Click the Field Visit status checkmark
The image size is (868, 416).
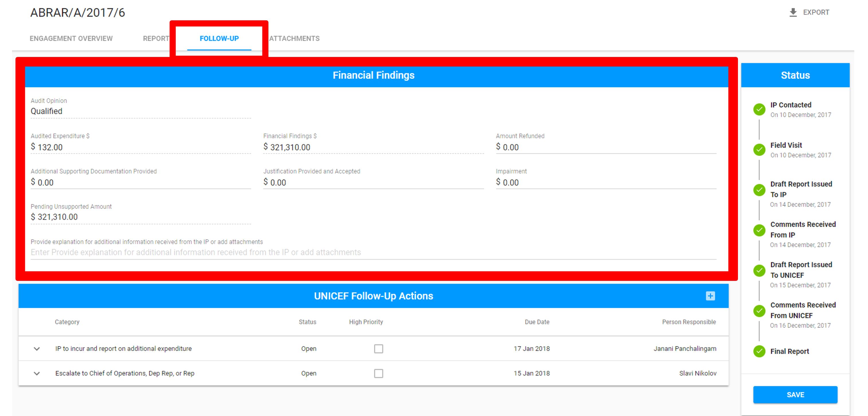pyautogui.click(x=759, y=149)
